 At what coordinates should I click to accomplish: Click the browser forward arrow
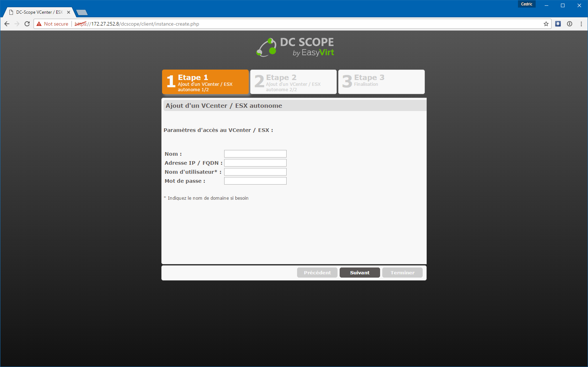[x=17, y=24]
